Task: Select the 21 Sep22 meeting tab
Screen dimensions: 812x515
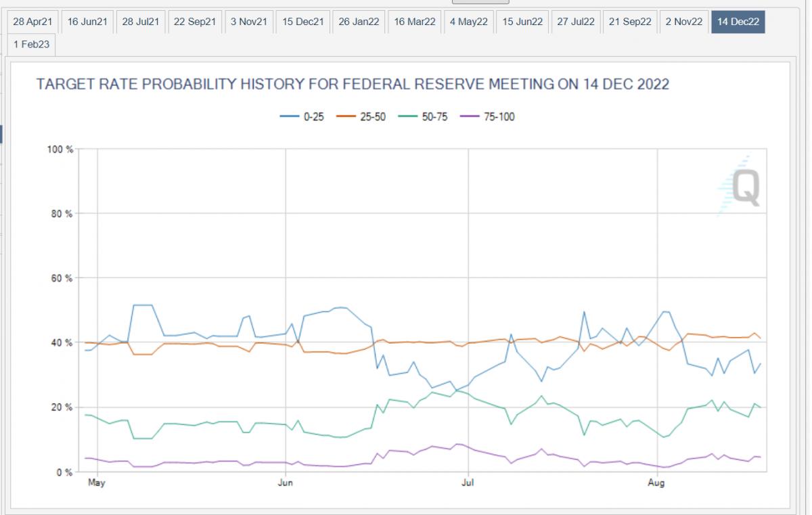Action: (629, 22)
